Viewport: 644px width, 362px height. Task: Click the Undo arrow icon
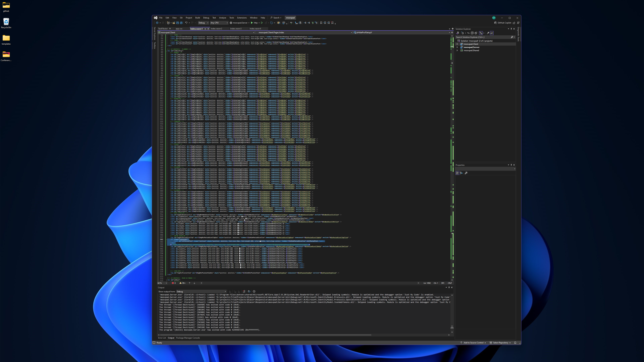pyautogui.click(x=186, y=23)
